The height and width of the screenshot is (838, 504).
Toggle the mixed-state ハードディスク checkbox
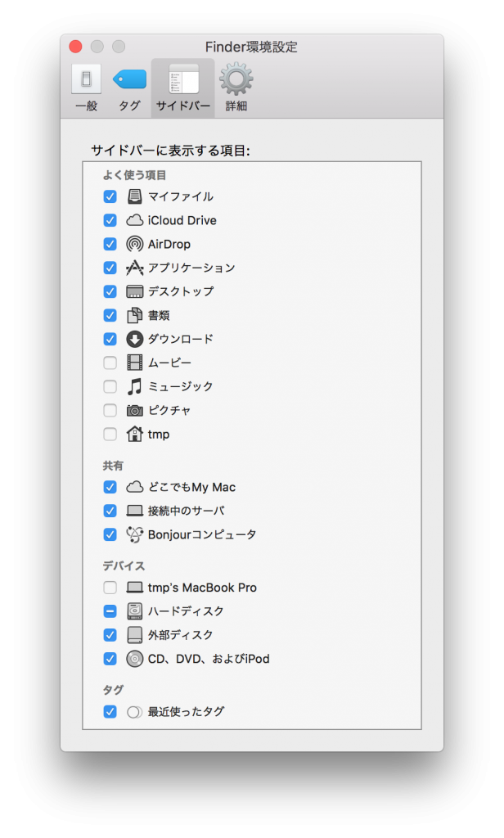pyautogui.click(x=110, y=611)
